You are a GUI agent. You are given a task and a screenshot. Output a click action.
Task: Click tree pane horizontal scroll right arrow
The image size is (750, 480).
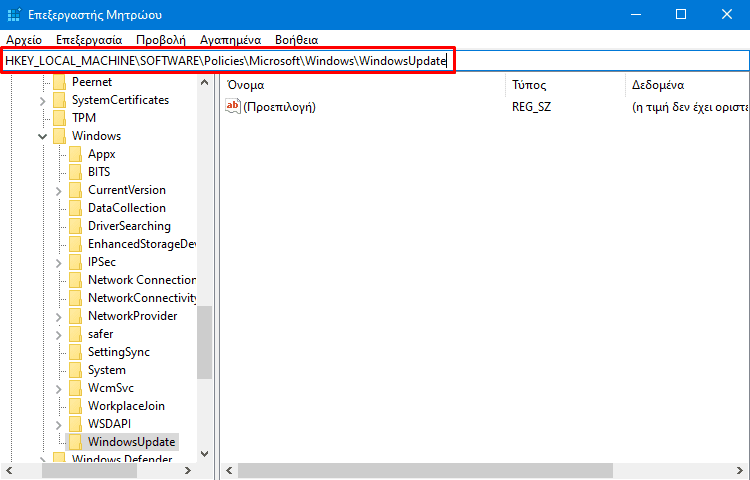click(188, 471)
